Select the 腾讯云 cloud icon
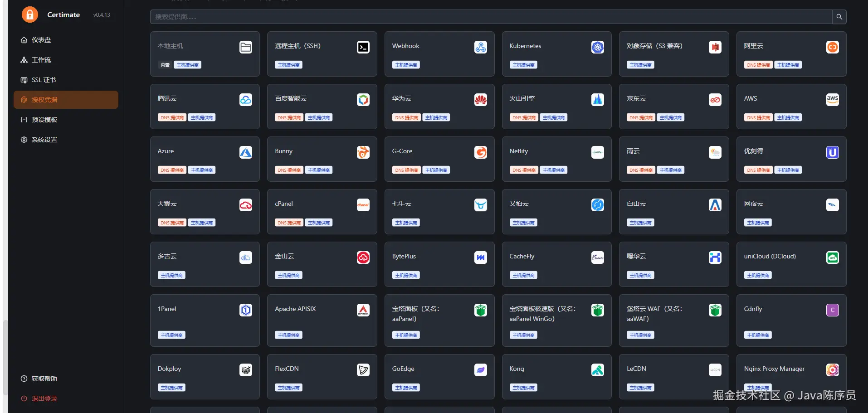Viewport: 868px width, 413px height. (x=246, y=100)
